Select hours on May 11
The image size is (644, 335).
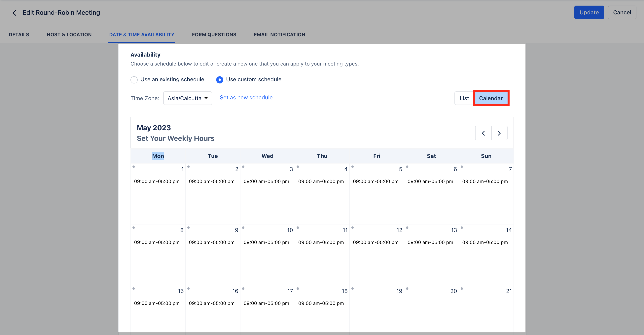(x=321, y=242)
